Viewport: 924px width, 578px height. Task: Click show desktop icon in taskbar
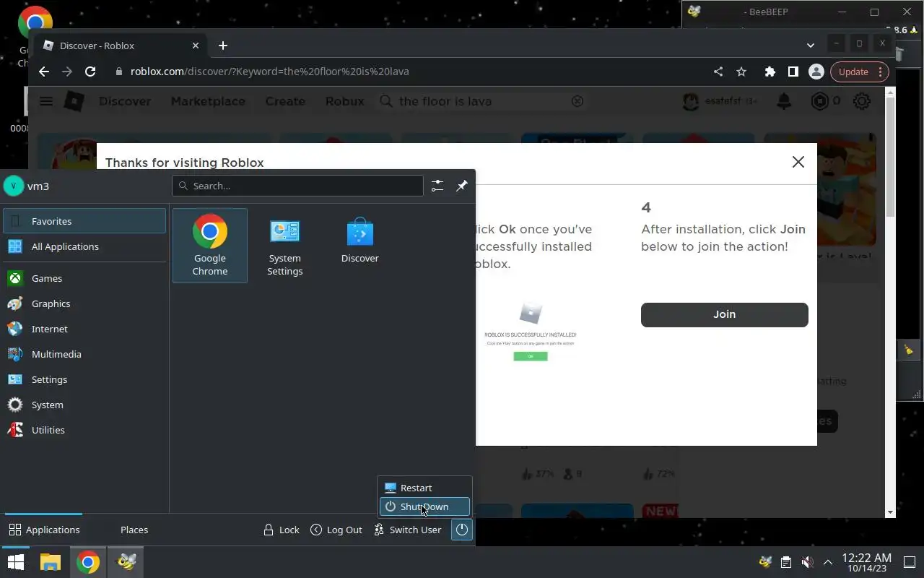point(910,561)
